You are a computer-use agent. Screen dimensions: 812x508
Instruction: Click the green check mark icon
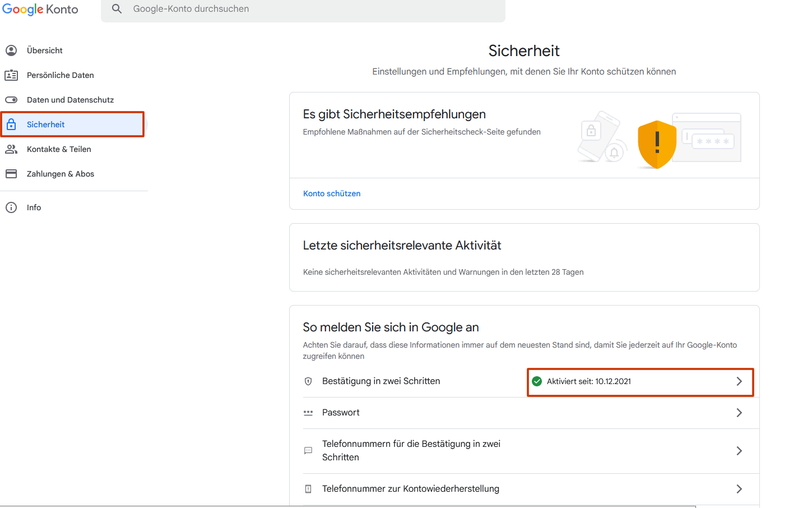click(x=537, y=381)
